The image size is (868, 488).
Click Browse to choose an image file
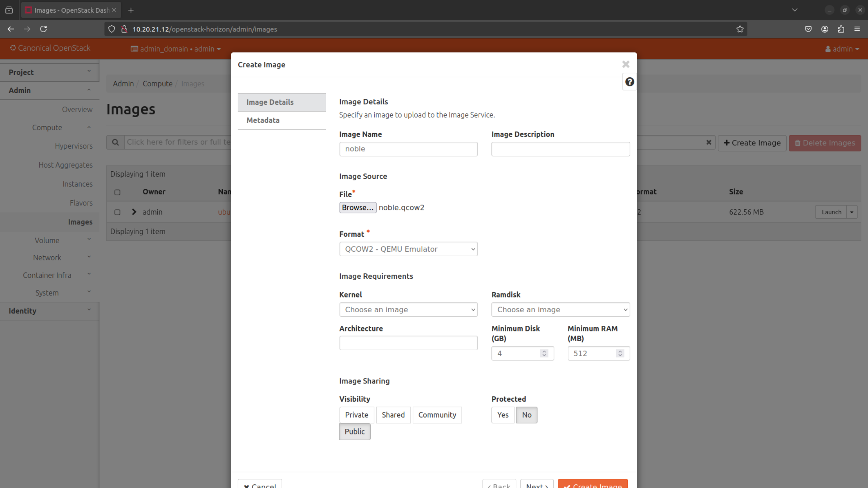pyautogui.click(x=358, y=207)
